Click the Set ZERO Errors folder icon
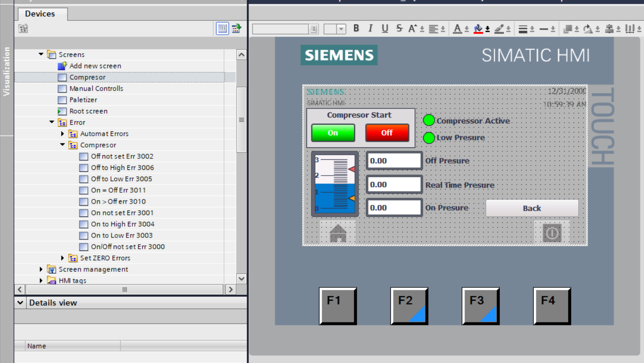Viewport: 644px width, 363px height. point(73,258)
